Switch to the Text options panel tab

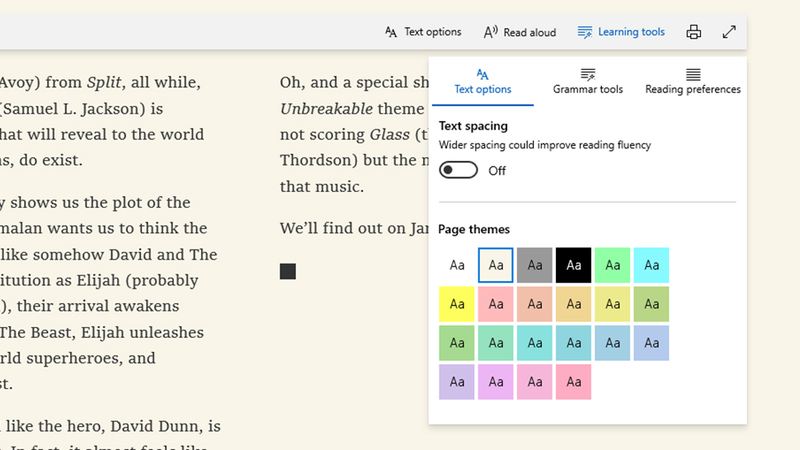pos(483,82)
